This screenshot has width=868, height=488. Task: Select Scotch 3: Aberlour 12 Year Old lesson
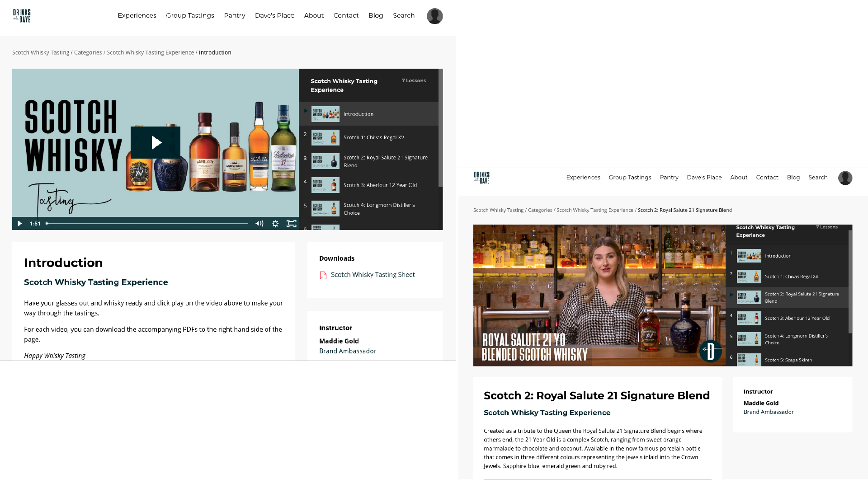(380, 185)
